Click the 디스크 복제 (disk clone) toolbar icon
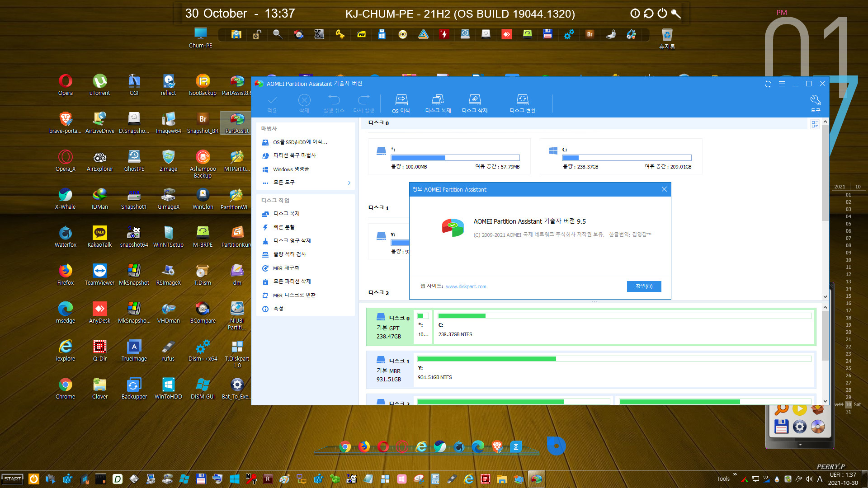 (438, 103)
